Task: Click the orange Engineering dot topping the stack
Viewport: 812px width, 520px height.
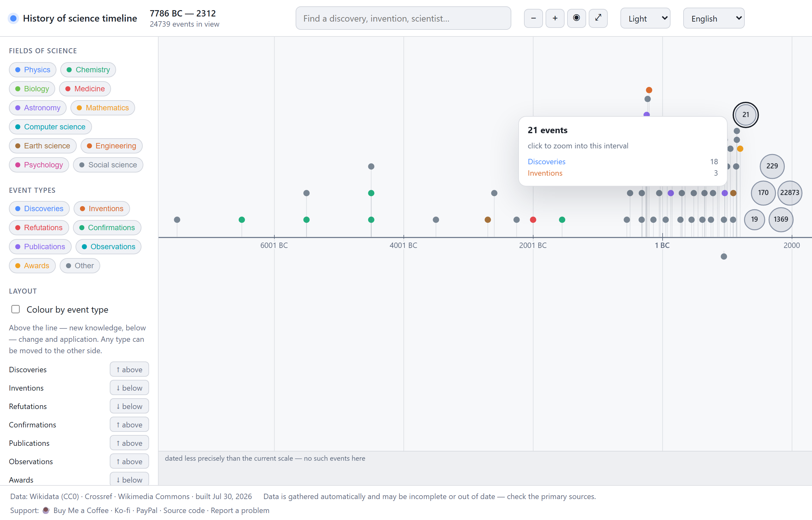Action: tap(649, 90)
